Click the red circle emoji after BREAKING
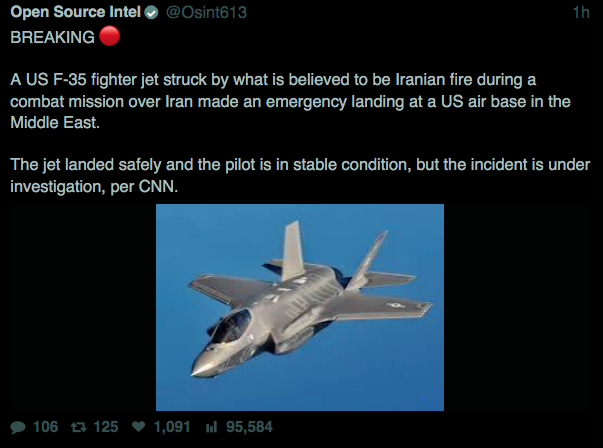This screenshot has height=448, width=603. (110, 37)
